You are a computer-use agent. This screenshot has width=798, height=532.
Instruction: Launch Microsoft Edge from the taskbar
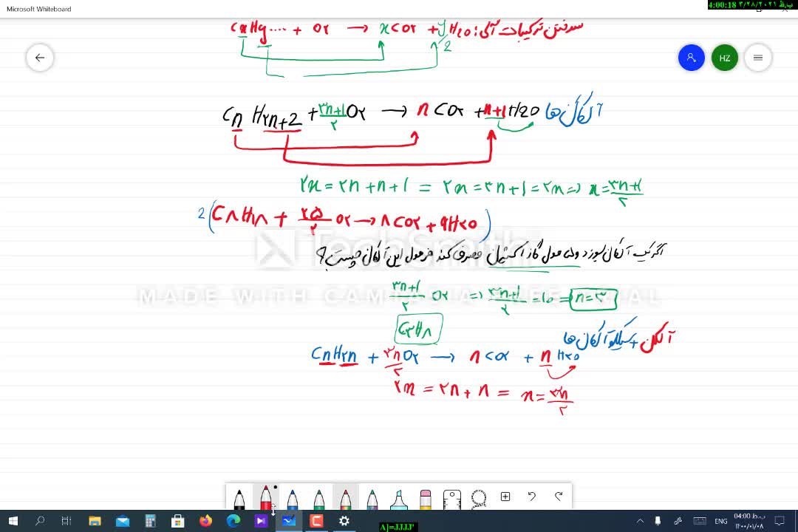233,521
